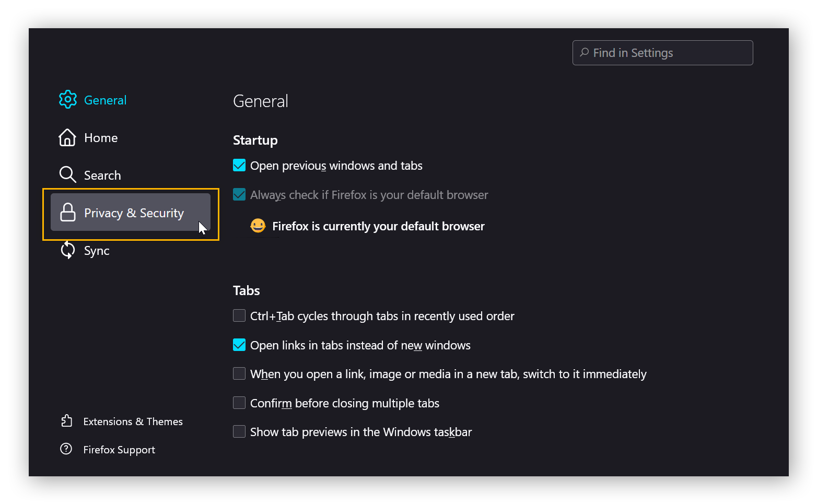Screen dimensions: 817x504
Task: Click the Extensions & Themes puzzle icon
Action: pyautogui.click(x=67, y=421)
